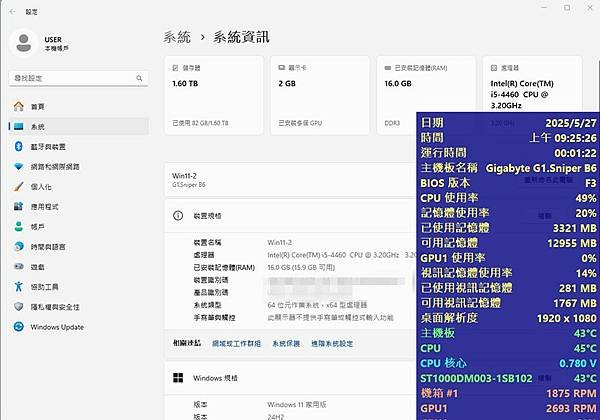Viewport: 600px width, 420px height.
Task: Open the 處理器 Intel Core i5-4460 card
Action: (532, 85)
